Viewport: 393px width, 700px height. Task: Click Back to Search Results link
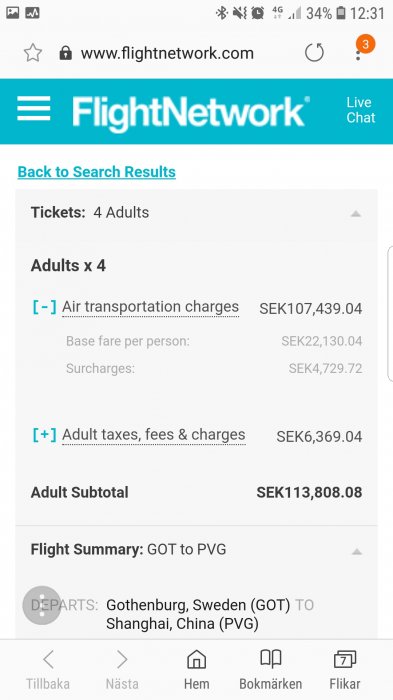coord(96,172)
